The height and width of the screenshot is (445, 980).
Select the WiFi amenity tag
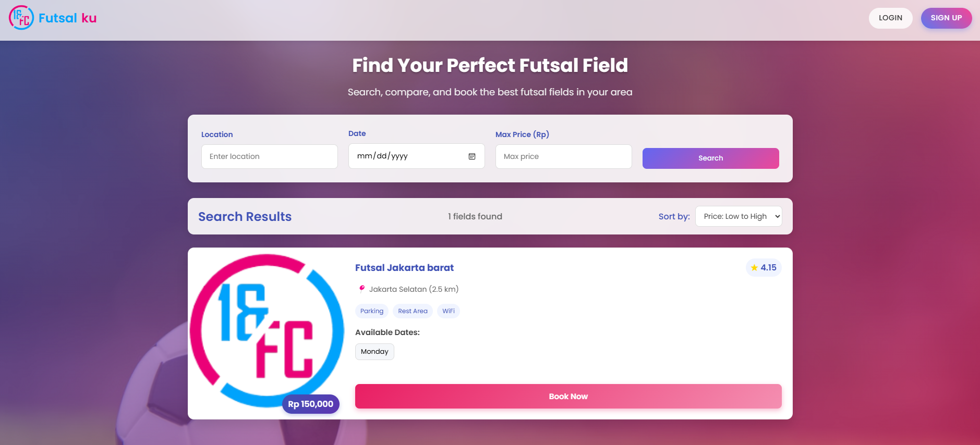tap(448, 311)
